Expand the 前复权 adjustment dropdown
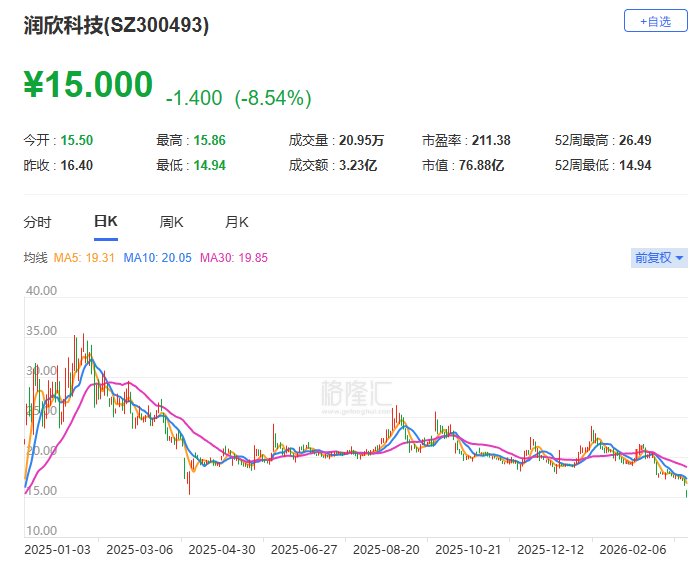 (659, 258)
